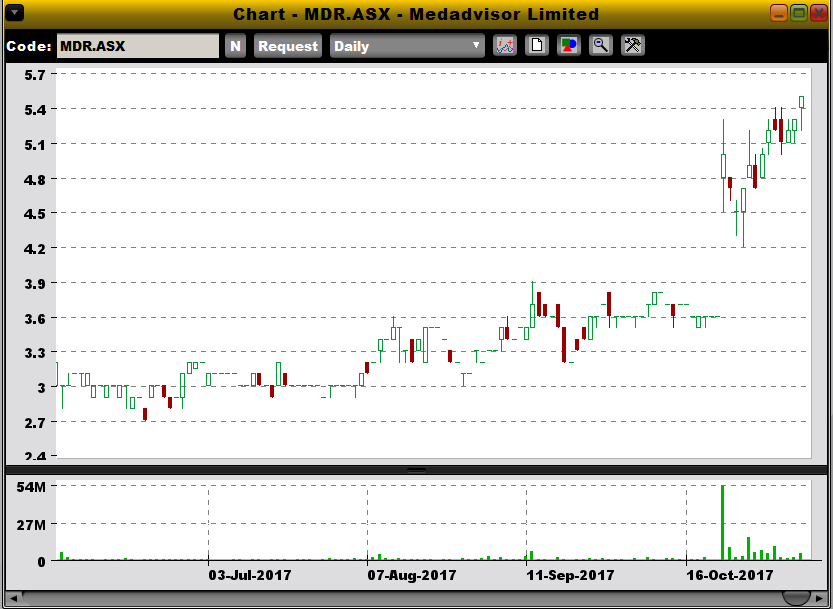The image size is (833, 609).
Task: Click the 5.7 price axis label
Action: (x=35, y=75)
